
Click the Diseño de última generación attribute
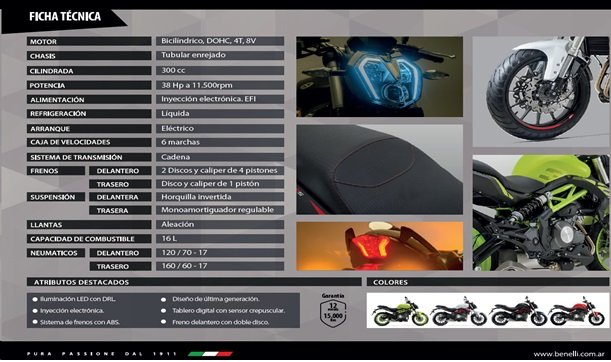pos(216,299)
